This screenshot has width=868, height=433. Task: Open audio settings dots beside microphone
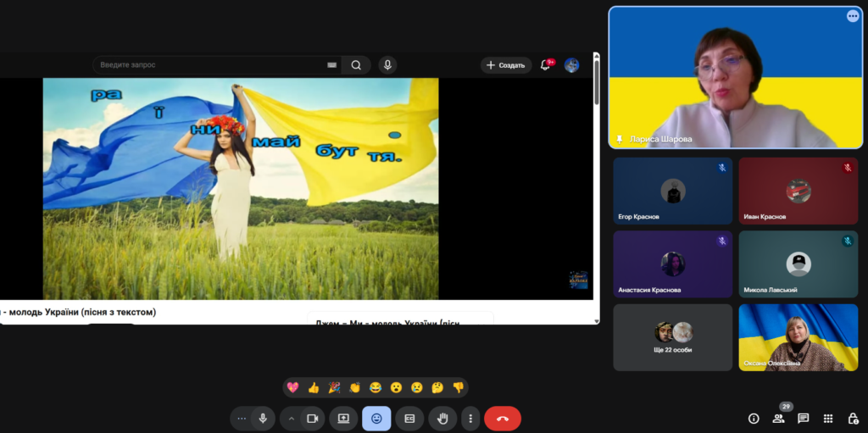[x=242, y=419]
